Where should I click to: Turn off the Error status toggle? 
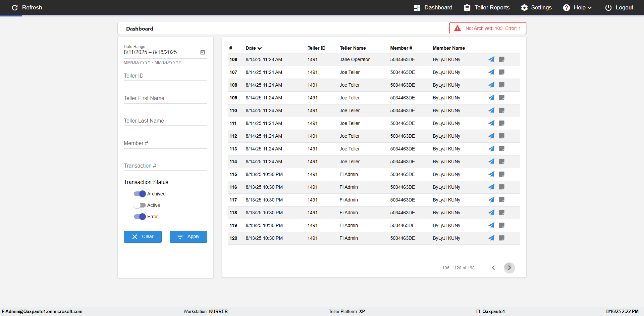[x=140, y=217]
